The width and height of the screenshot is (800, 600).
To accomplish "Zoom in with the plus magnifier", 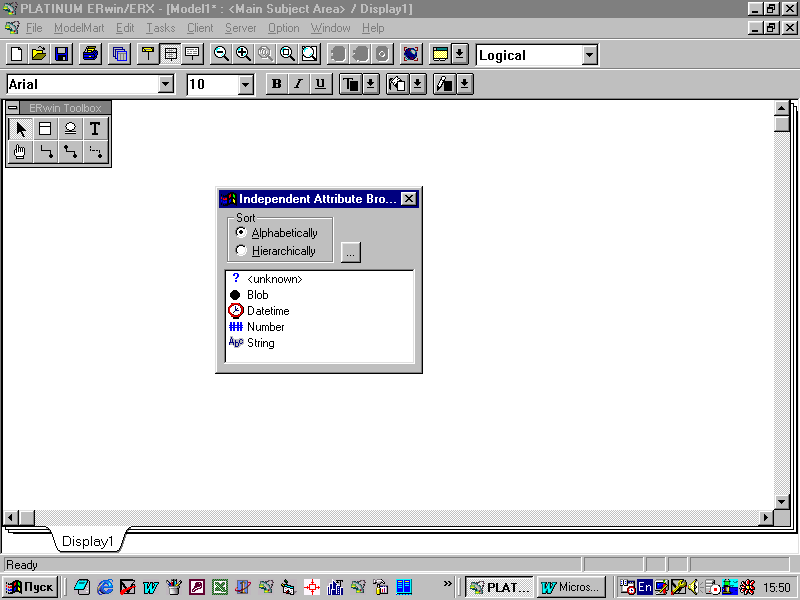I will tap(243, 54).
